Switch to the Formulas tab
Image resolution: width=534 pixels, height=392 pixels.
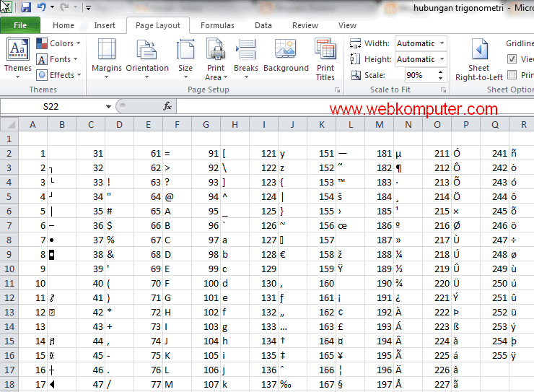click(217, 25)
